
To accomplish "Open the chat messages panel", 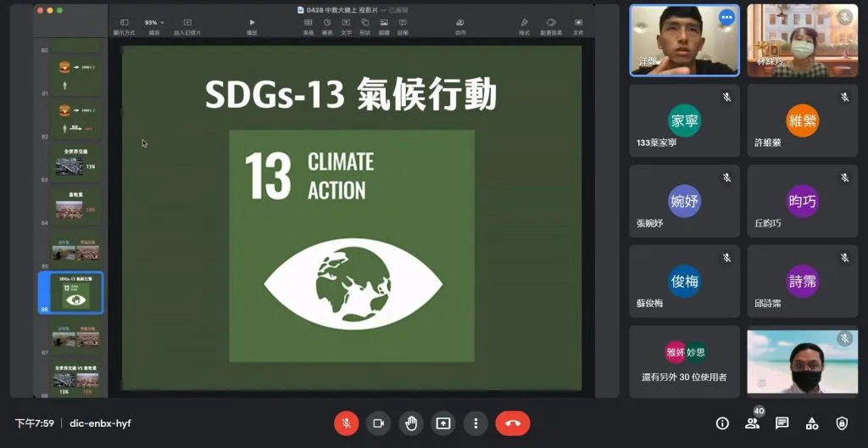I will coord(782,423).
